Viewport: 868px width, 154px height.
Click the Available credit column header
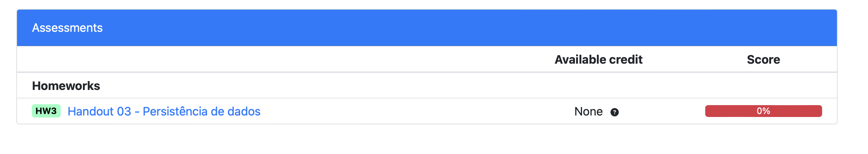tap(598, 60)
